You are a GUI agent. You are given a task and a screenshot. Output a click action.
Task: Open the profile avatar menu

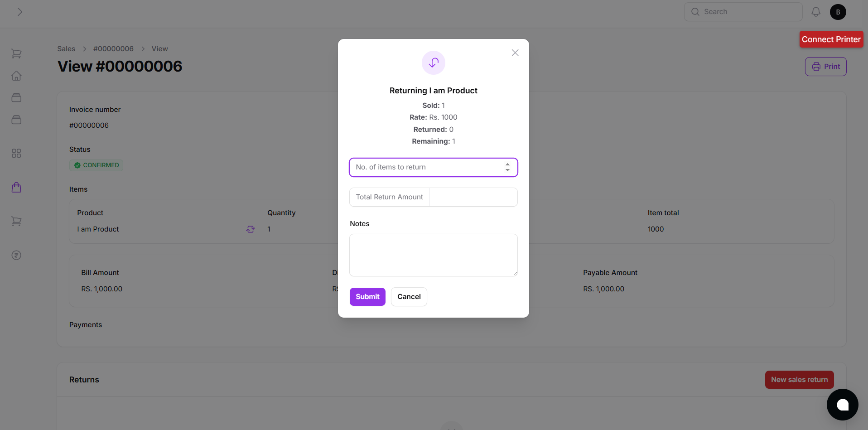(838, 12)
